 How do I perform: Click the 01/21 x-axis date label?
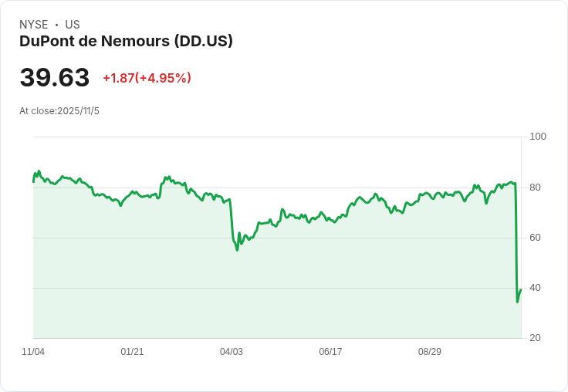pyautogui.click(x=132, y=352)
